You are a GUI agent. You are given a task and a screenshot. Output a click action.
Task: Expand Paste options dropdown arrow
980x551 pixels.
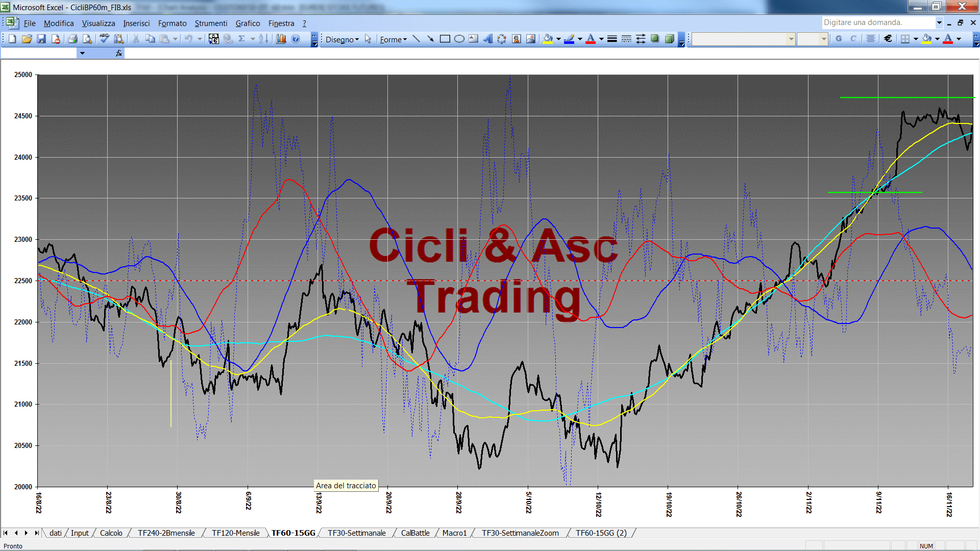click(175, 39)
